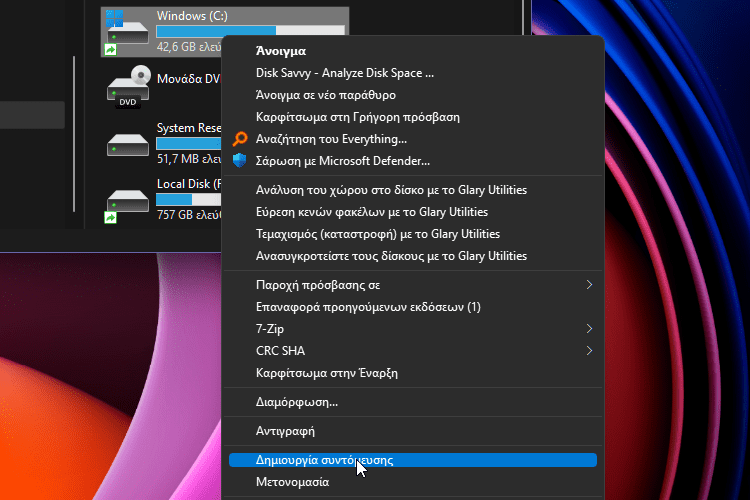750x500 pixels.
Task: Select Καρφίτσωμα στη Γρήγορη πρόσβαση
Action: (413, 117)
